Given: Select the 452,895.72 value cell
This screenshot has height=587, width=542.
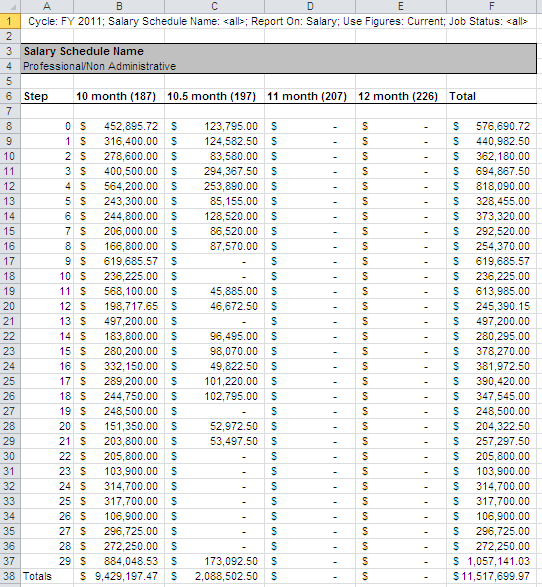Looking at the screenshot, I should [x=119, y=126].
